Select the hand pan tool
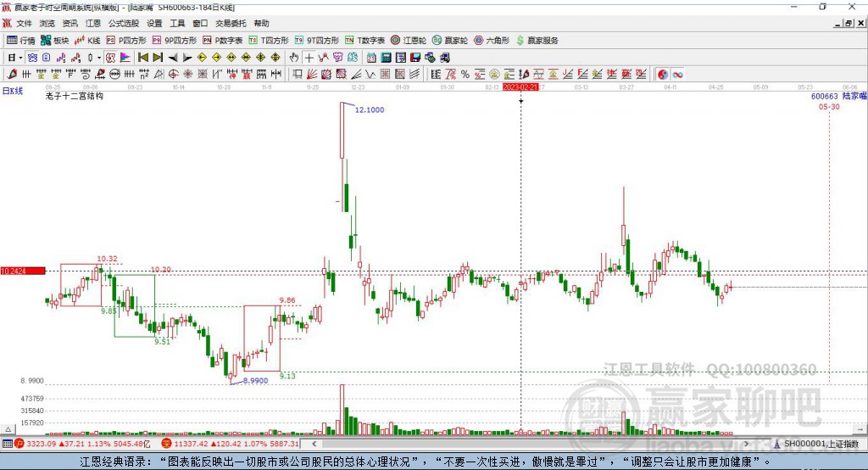 click(x=294, y=57)
